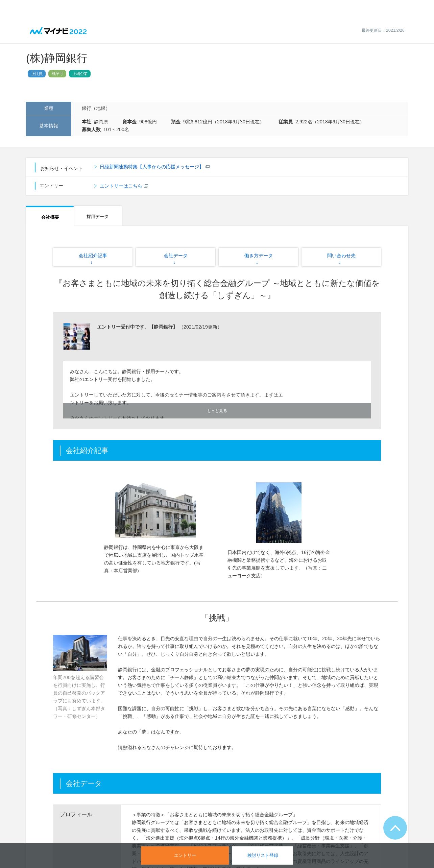Image resolution: width=434 pixels, height=868 pixels.
Task: Click the 銀行（地銀） industry value
Action: click(96, 108)
